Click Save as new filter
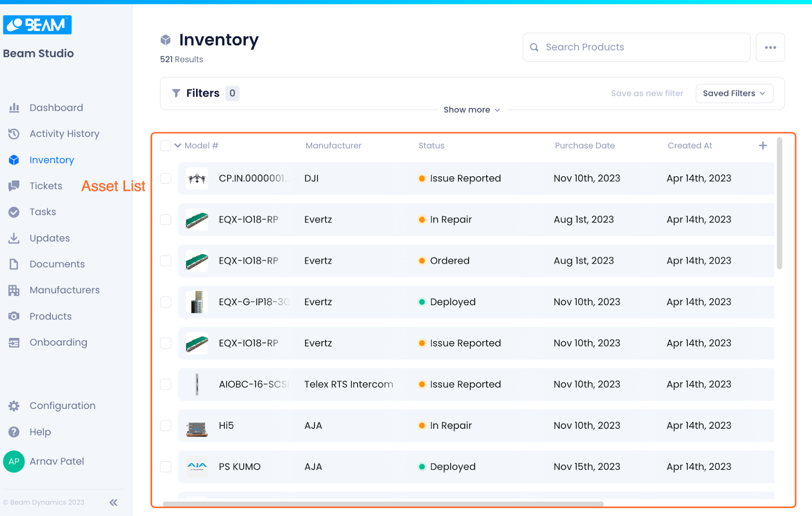The width and height of the screenshot is (812, 516). pyautogui.click(x=647, y=93)
